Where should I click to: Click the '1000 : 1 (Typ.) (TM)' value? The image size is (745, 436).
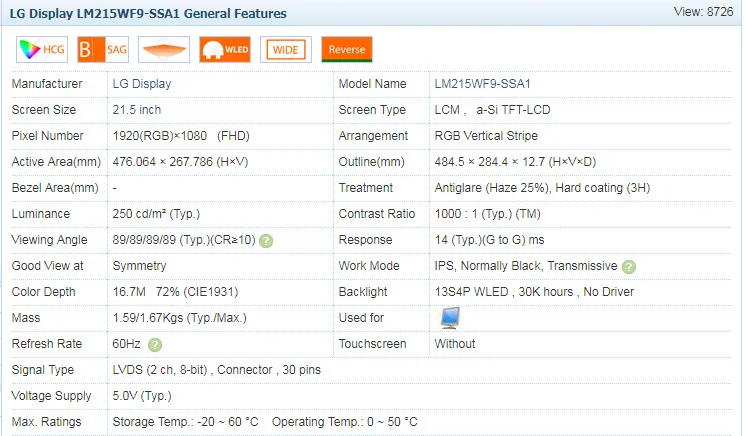coord(487,214)
